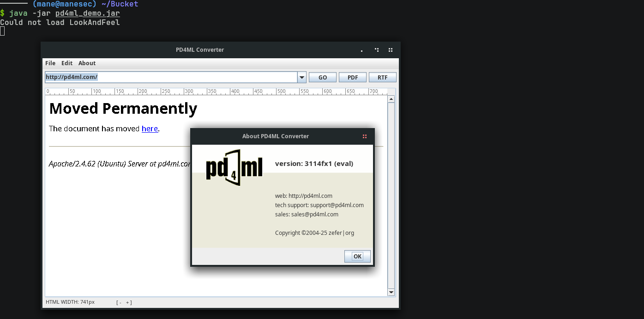
Task: Decrease HTML width with the minus control
Action: pos(120,302)
